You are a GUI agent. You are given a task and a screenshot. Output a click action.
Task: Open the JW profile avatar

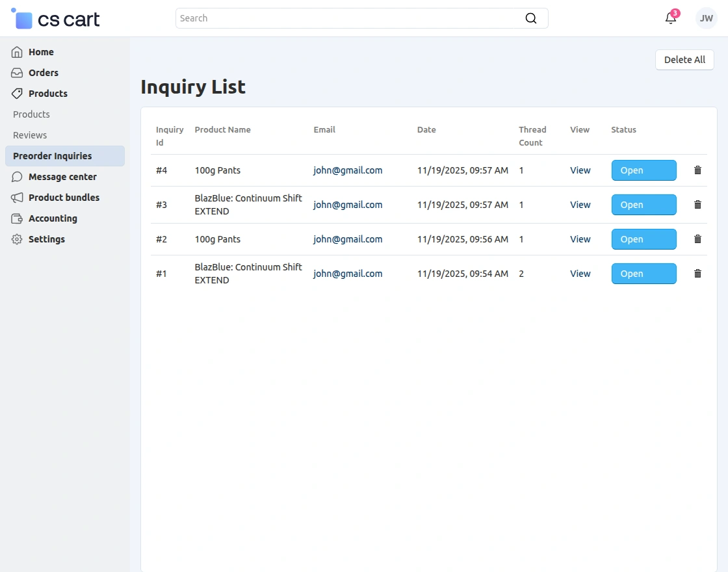point(706,18)
